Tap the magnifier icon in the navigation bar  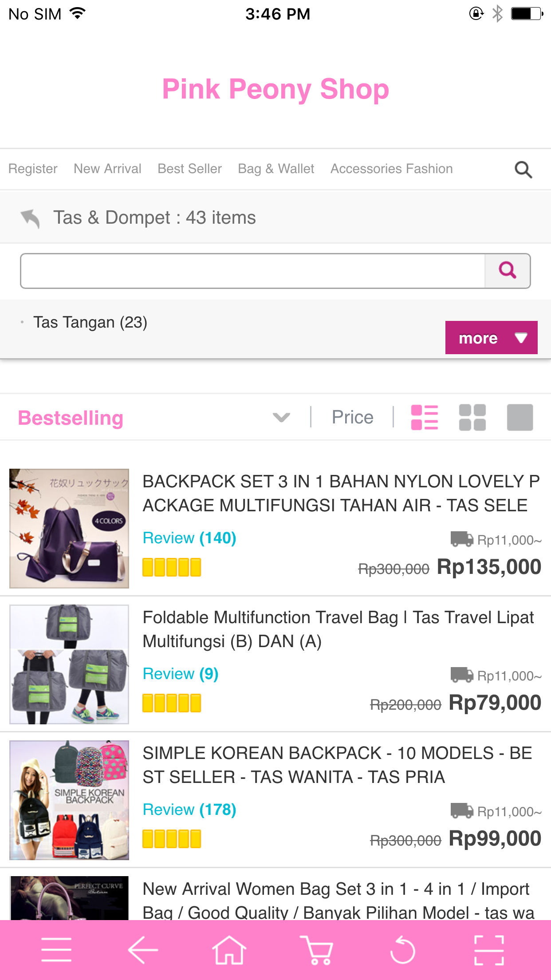[523, 170]
